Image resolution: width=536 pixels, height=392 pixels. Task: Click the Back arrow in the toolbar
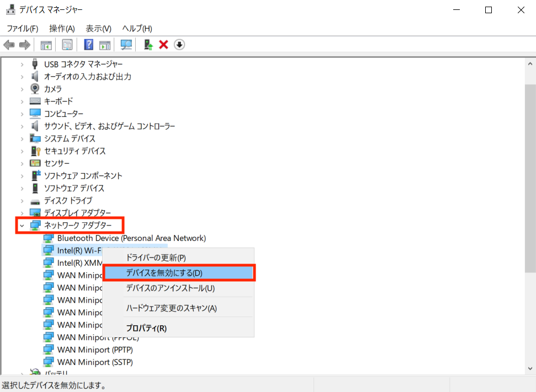coord(9,45)
